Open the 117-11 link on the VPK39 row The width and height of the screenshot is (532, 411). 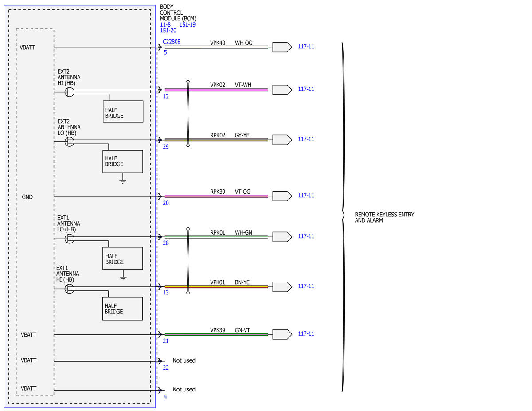pyautogui.click(x=306, y=333)
